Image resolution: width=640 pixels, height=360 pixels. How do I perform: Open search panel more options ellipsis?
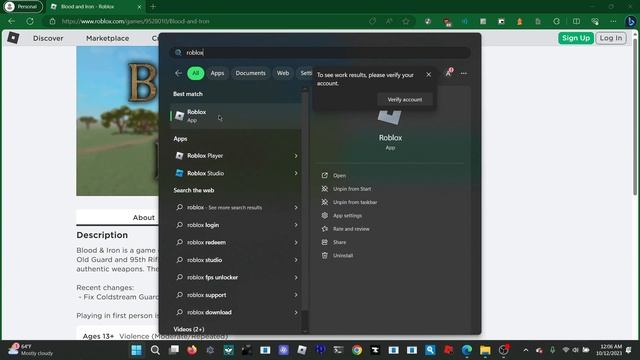tap(464, 73)
